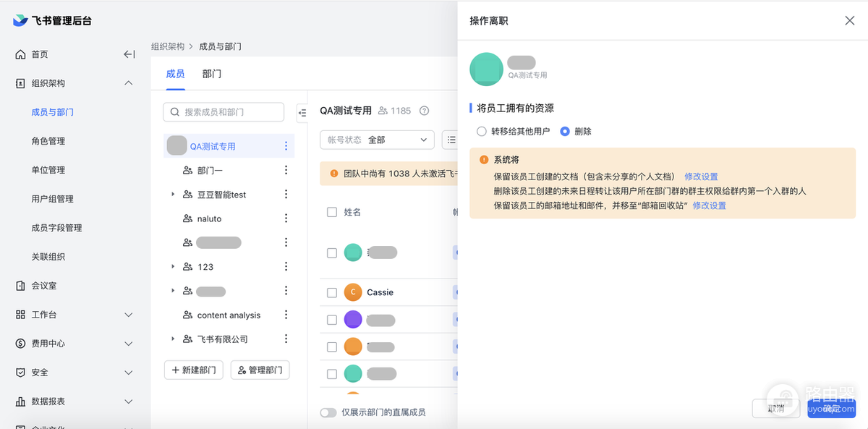Check the checkbox for the purple-avatar member
This screenshot has height=429, width=868.
[332, 320]
